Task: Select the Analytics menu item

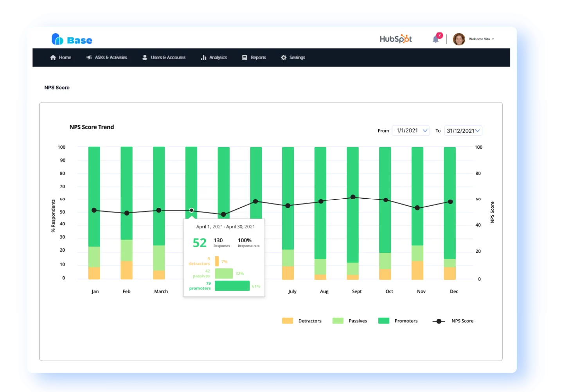Action: [x=218, y=57]
